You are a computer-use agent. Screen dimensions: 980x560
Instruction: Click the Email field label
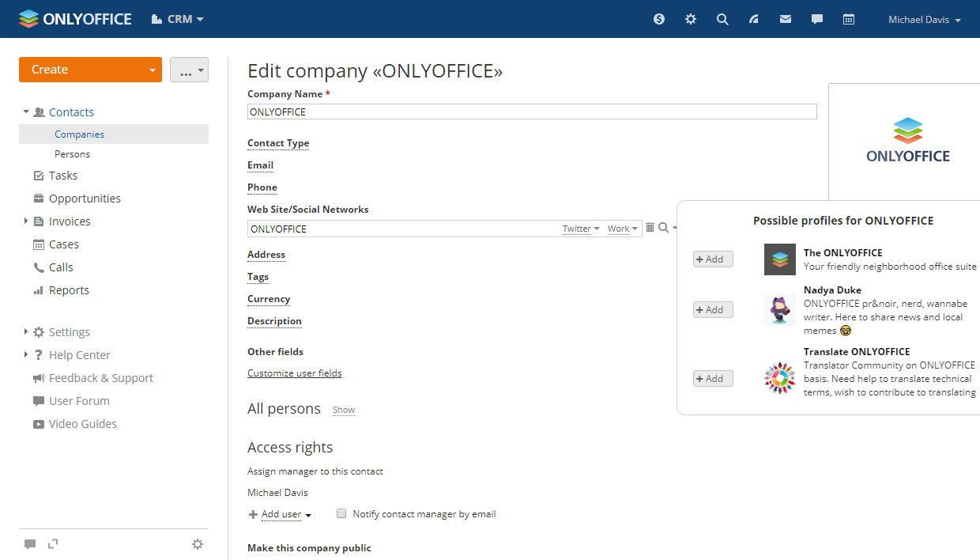pos(261,165)
